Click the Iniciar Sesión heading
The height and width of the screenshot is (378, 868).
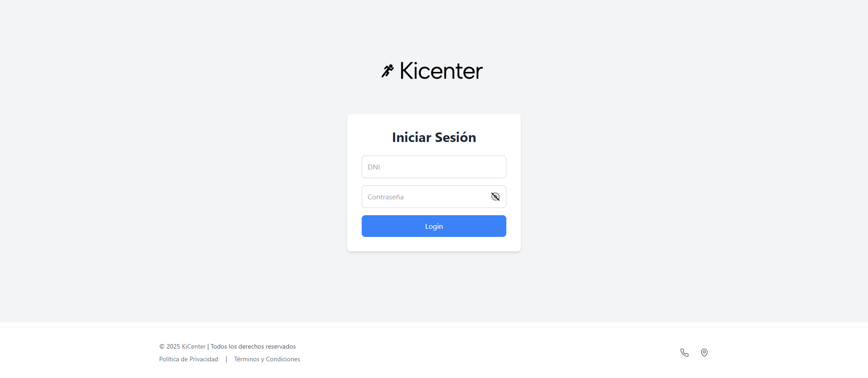[434, 137]
